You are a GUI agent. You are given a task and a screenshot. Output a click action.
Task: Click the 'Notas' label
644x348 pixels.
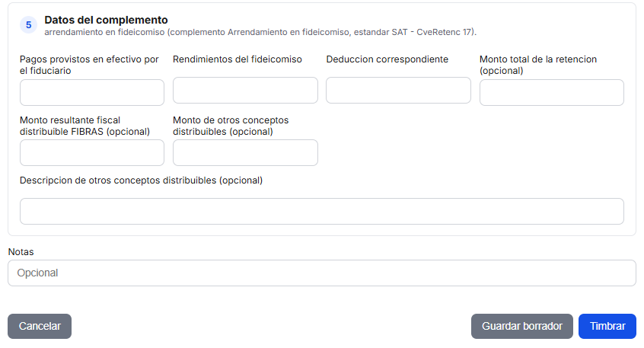[x=21, y=252]
